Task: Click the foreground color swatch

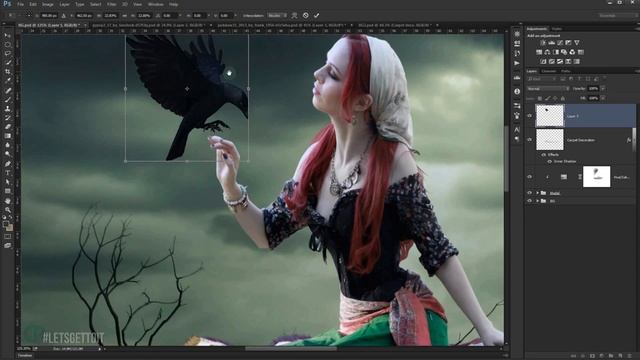Action: [x=6, y=224]
